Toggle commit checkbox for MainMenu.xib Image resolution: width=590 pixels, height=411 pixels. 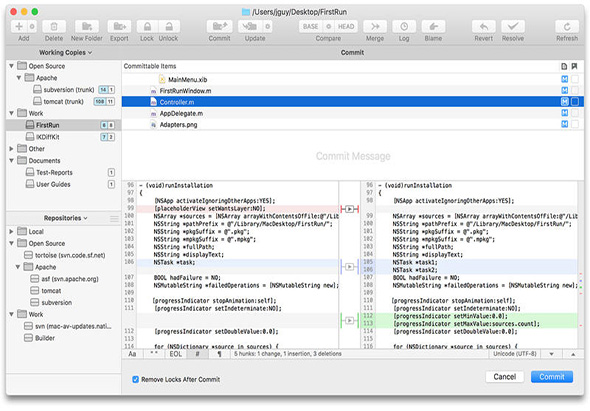(575, 79)
